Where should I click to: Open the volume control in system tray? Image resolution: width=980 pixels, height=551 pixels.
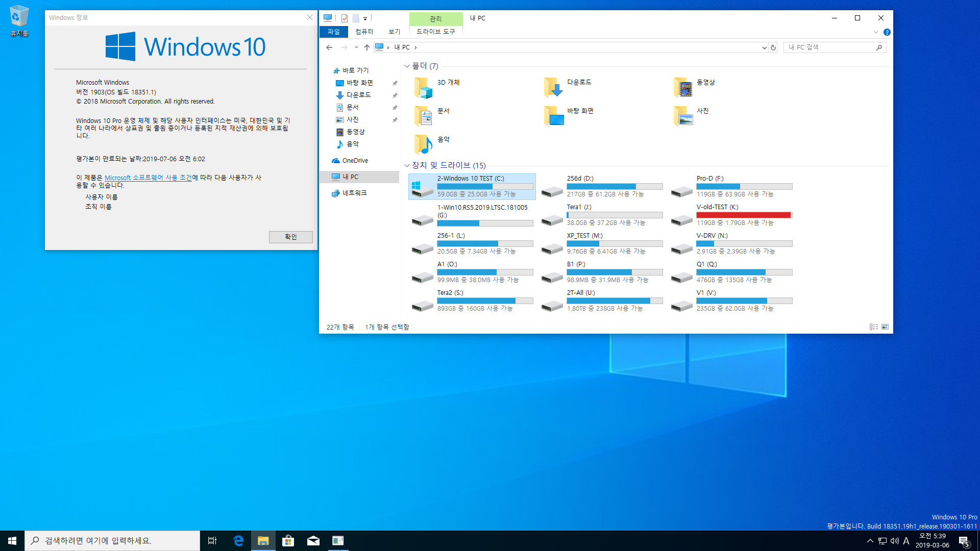[x=894, y=541]
